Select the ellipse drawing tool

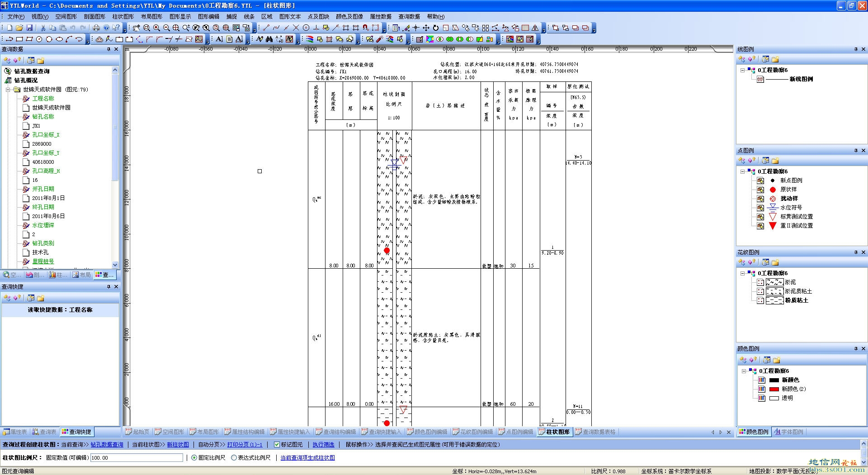pyautogui.click(x=59, y=39)
